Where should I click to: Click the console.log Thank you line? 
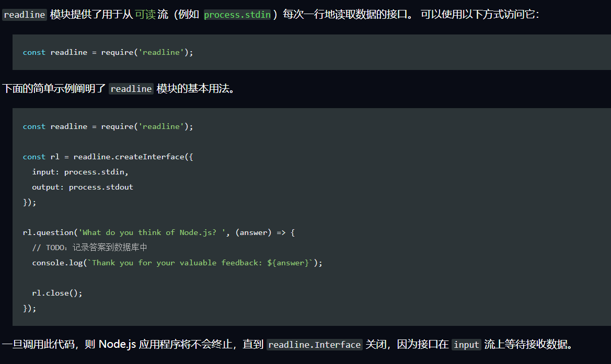177,263
